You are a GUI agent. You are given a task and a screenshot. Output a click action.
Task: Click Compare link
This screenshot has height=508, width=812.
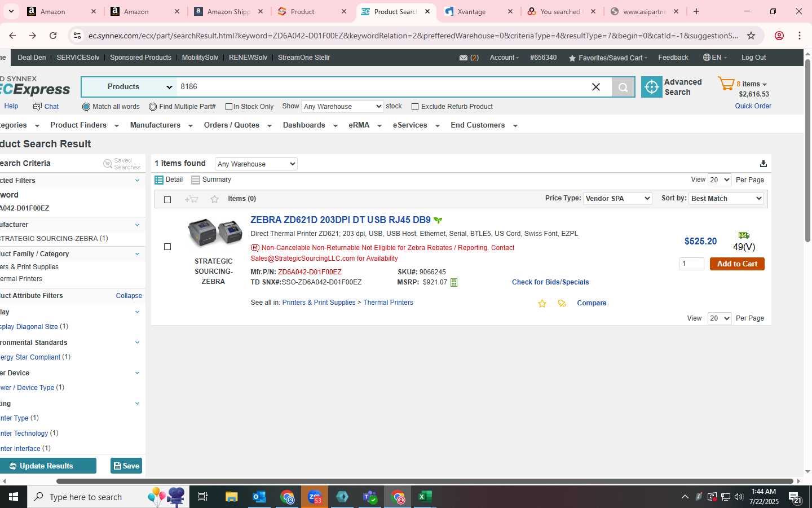click(x=592, y=304)
